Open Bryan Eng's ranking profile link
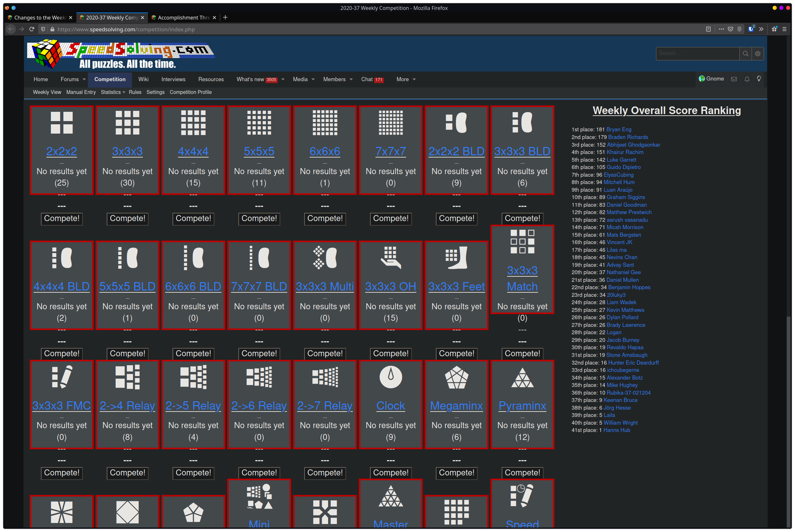Viewport: 795px width, 532px height. click(619, 130)
